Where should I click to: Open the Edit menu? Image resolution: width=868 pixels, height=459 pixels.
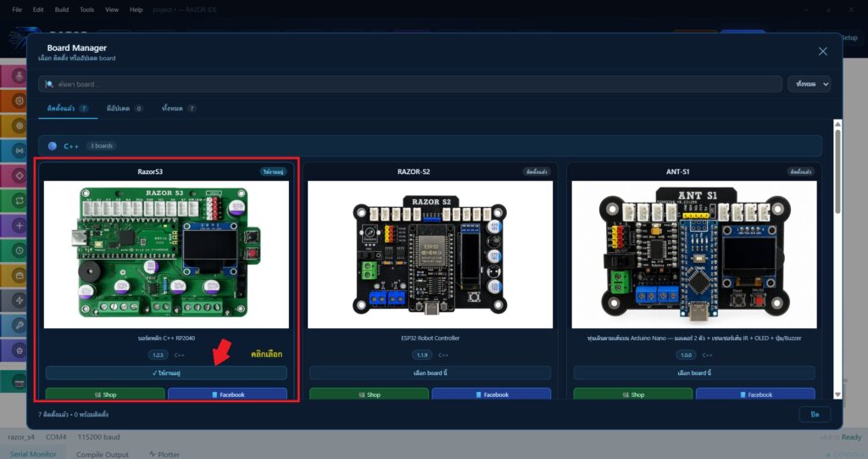pos(38,9)
